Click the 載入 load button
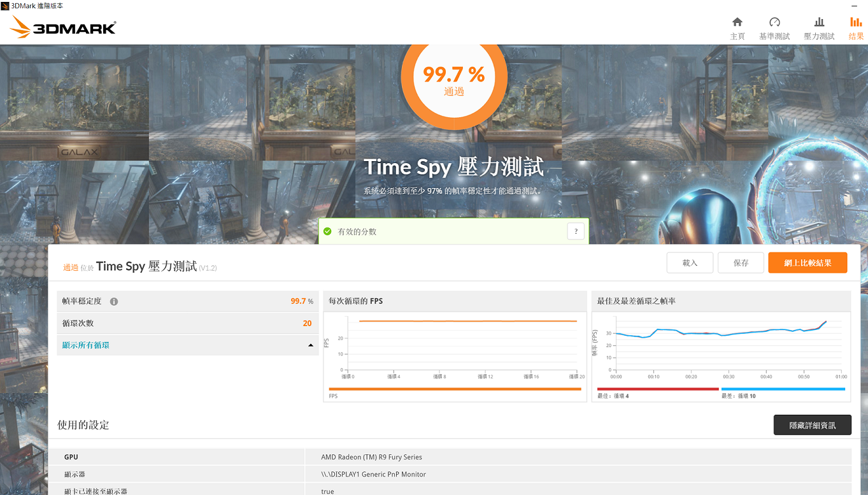Viewport: 868px width, 495px height. (x=690, y=262)
